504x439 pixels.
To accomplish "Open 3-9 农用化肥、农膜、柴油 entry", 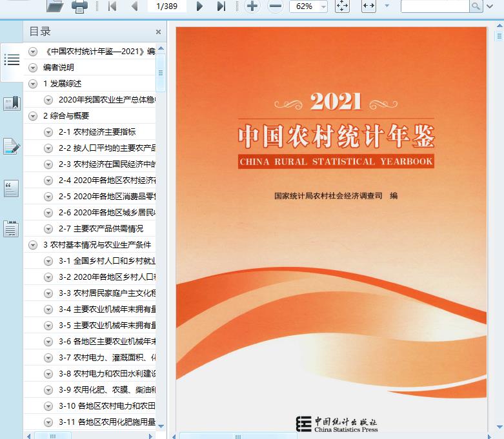I will pyautogui.click(x=107, y=390).
